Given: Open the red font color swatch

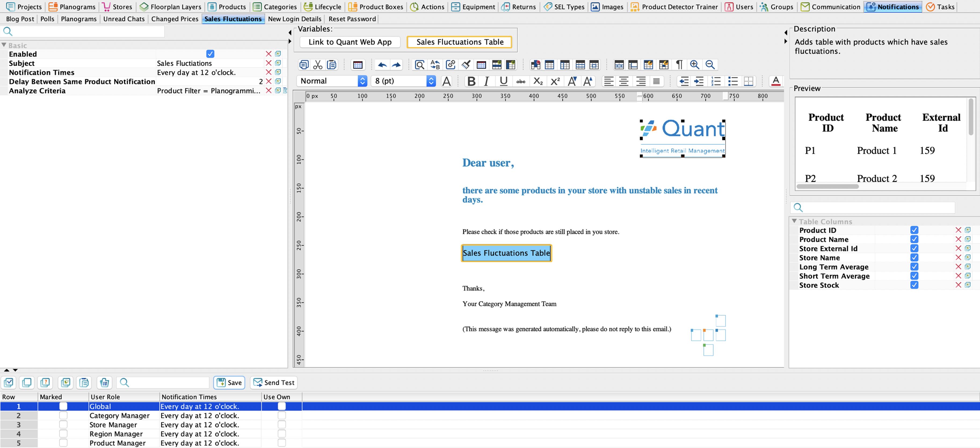Looking at the screenshot, I should tap(776, 81).
